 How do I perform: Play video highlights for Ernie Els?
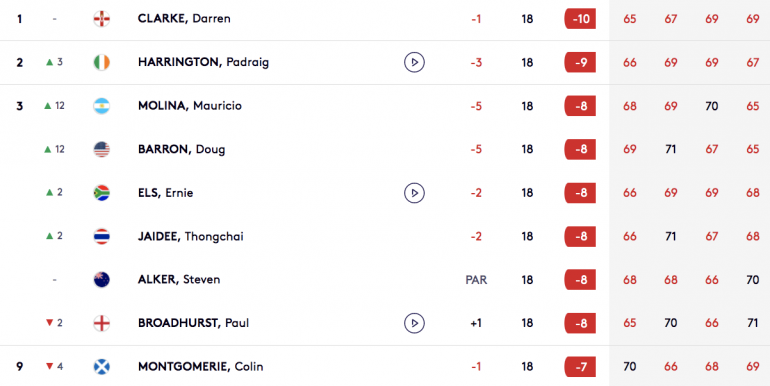[x=414, y=193]
